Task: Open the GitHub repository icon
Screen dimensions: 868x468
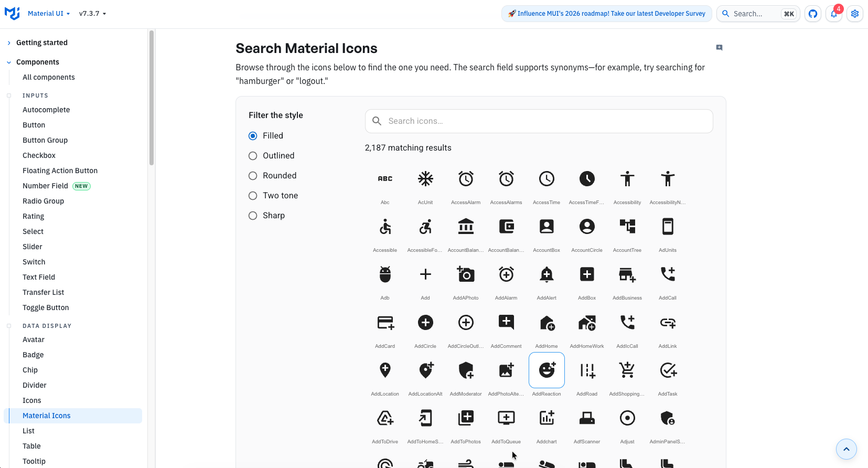Action: pos(813,14)
